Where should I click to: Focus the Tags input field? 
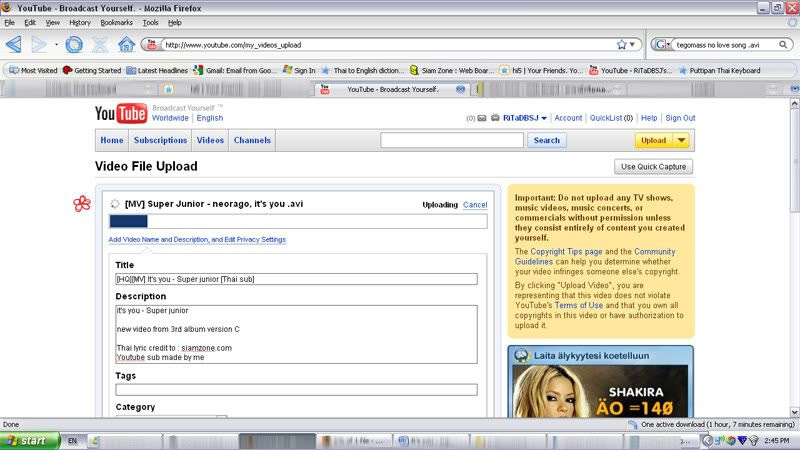click(296, 390)
